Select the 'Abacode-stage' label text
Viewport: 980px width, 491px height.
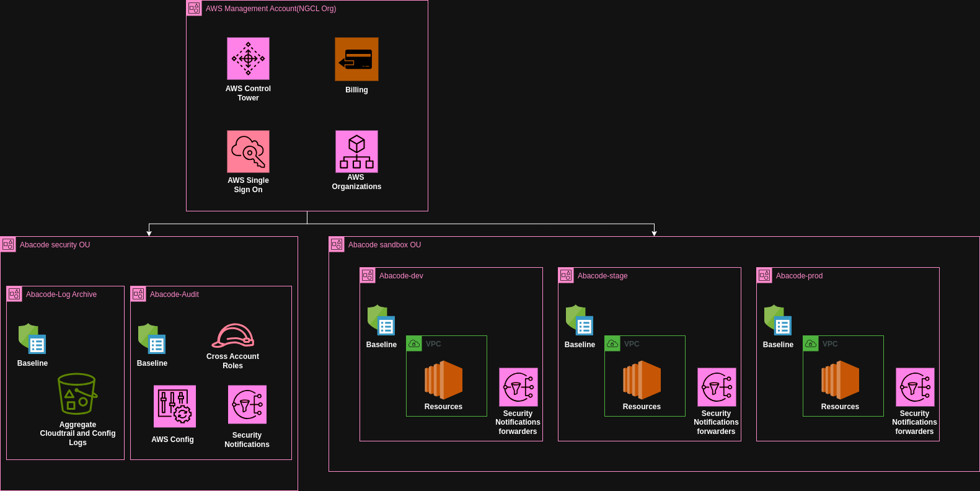pyautogui.click(x=603, y=276)
